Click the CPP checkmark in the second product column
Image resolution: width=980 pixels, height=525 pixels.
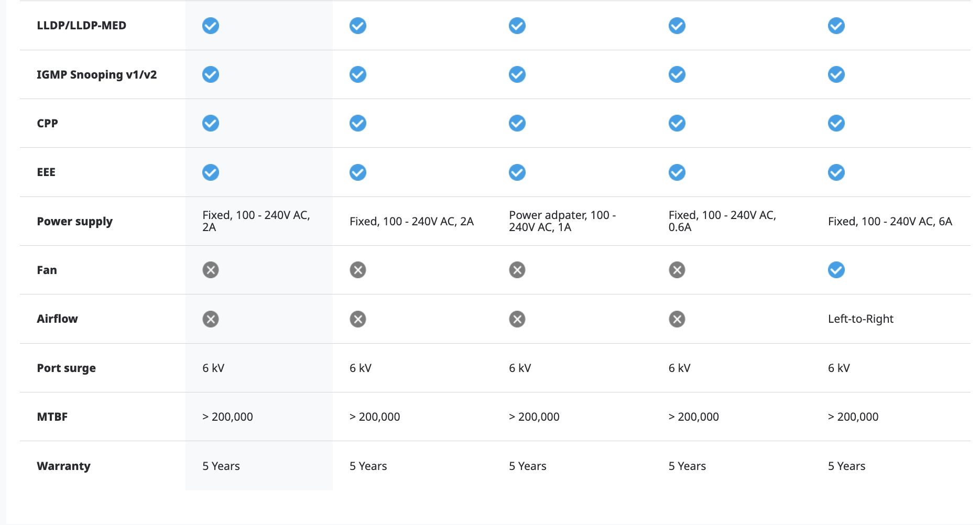coord(358,123)
